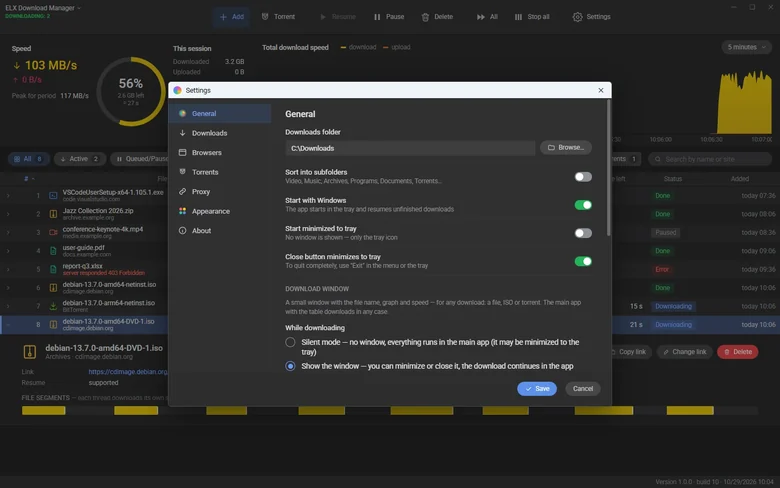780x488 pixels.
Task: Click Resume in the main toolbar
Action: (338, 17)
